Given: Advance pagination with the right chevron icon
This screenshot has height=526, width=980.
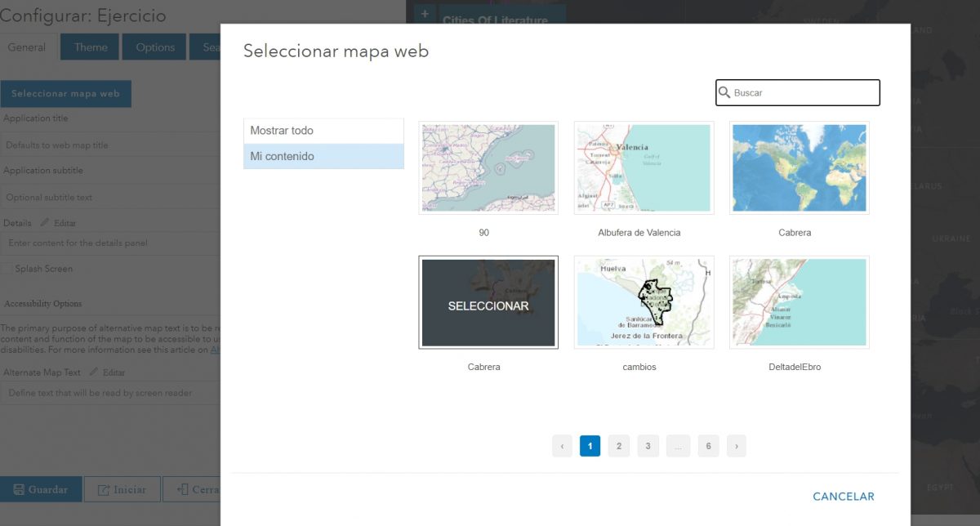Looking at the screenshot, I should point(736,446).
